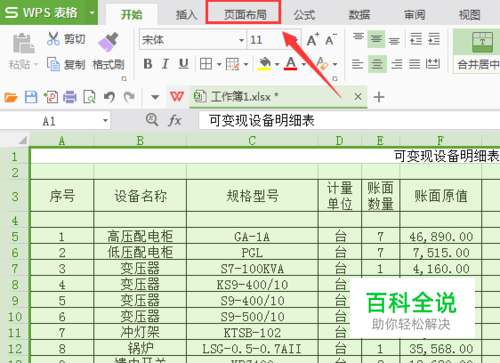Align text left
500x363 pixels.
click(358, 64)
